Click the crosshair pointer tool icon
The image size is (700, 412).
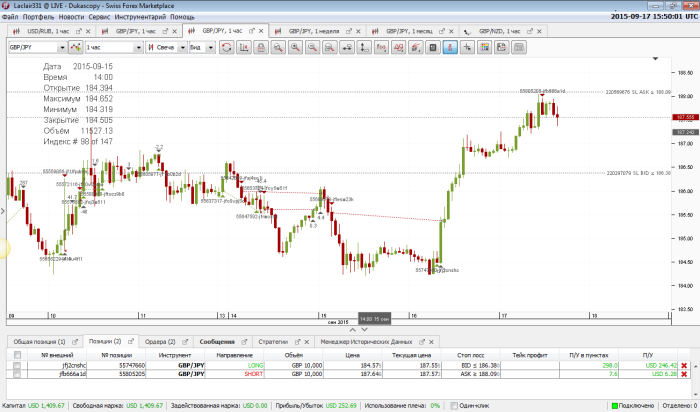click(x=467, y=47)
